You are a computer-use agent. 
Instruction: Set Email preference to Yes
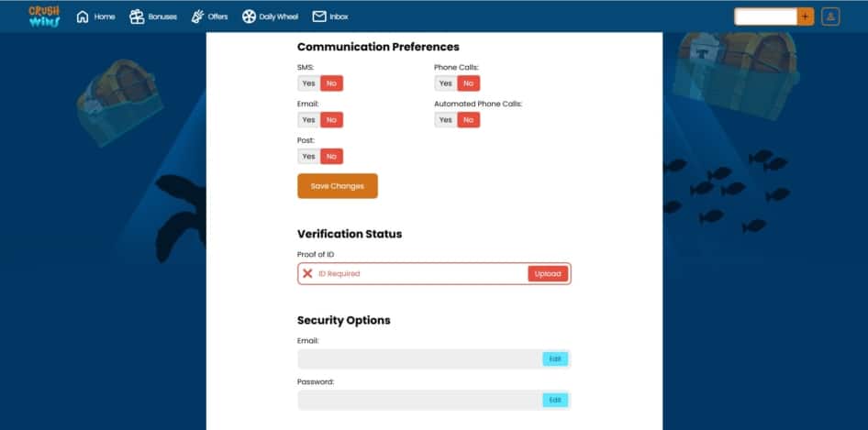point(309,120)
